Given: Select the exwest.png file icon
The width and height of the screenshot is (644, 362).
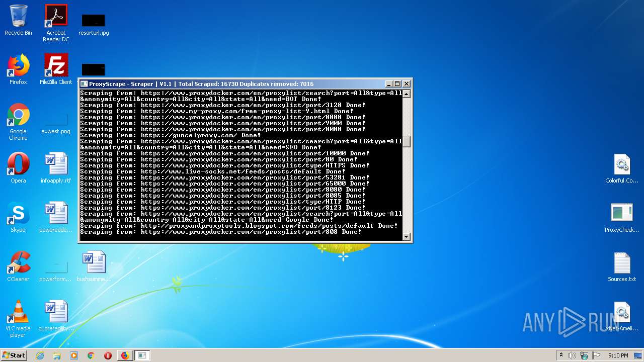Looking at the screenshot, I should pos(56,122).
